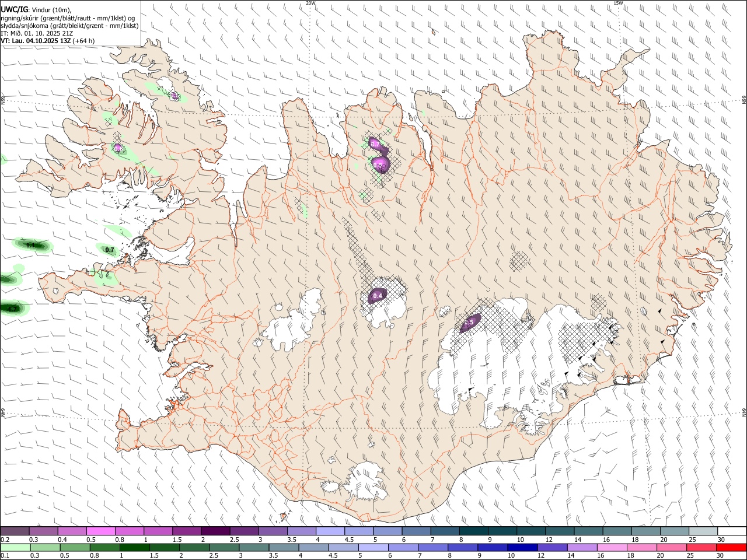Click the green 1.1 rain value offshore west
This screenshot has width=747, height=560.
click(x=31, y=246)
